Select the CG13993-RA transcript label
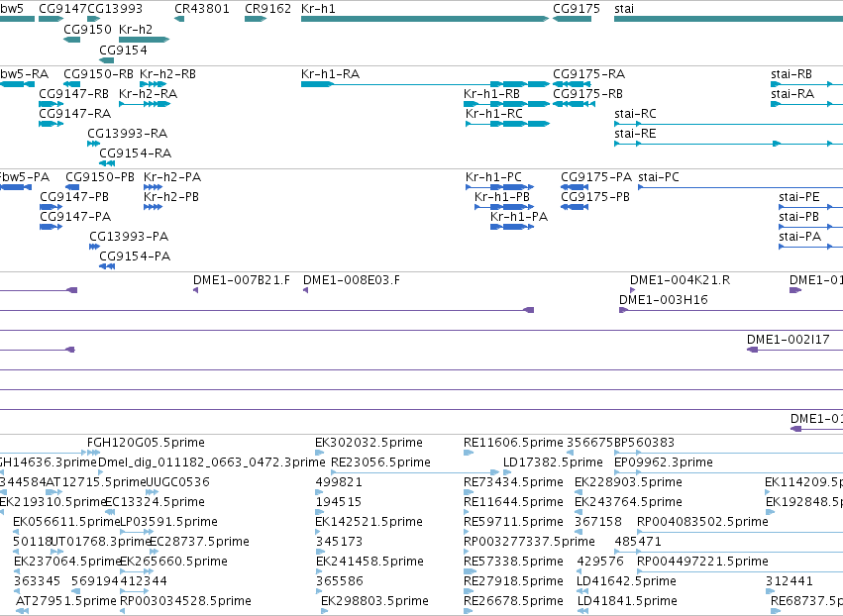The width and height of the screenshot is (843, 616). point(128,134)
